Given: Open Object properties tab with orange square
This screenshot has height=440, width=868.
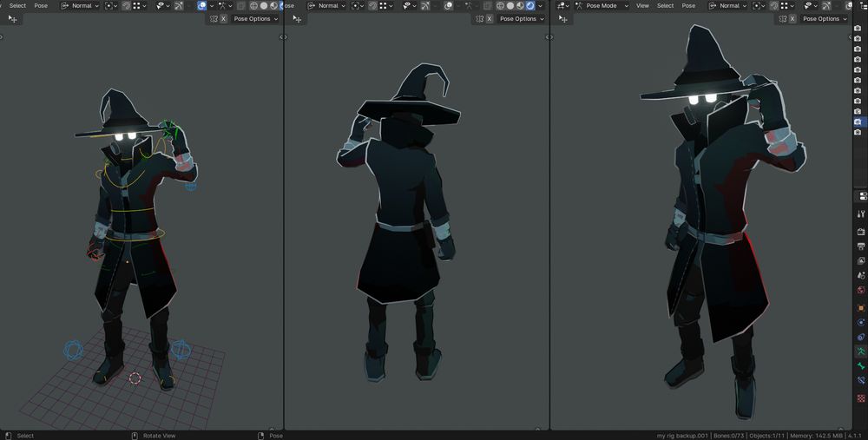Looking at the screenshot, I should (861, 307).
